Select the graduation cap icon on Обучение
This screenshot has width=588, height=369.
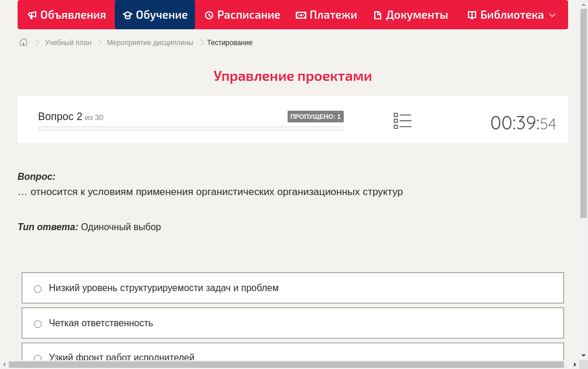128,15
